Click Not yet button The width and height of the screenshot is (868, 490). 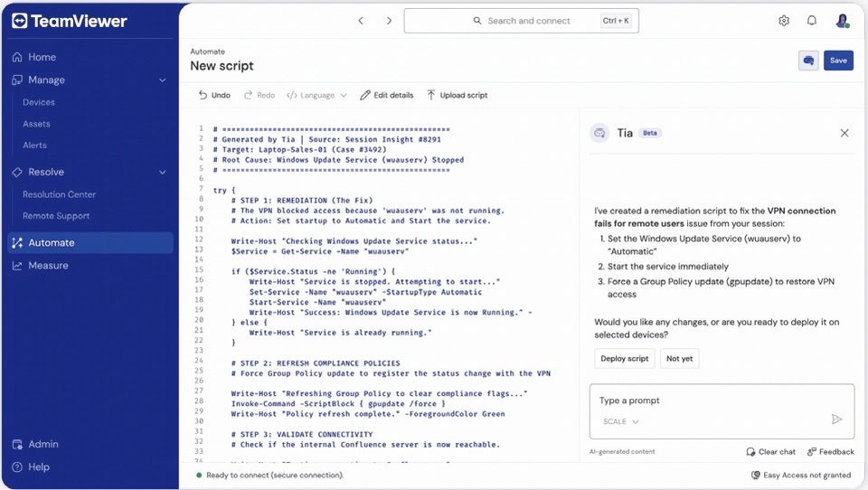pos(679,359)
